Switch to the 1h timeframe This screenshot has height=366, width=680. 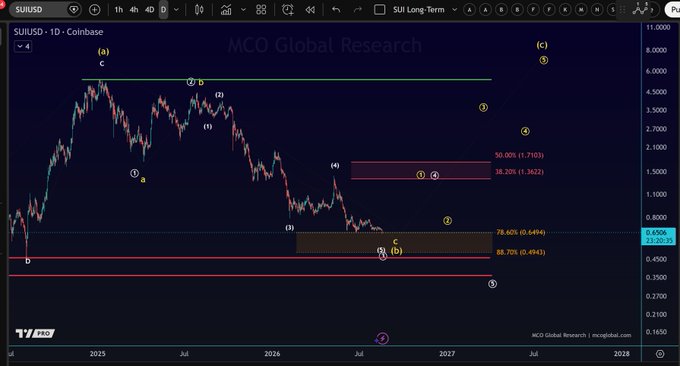[118, 10]
